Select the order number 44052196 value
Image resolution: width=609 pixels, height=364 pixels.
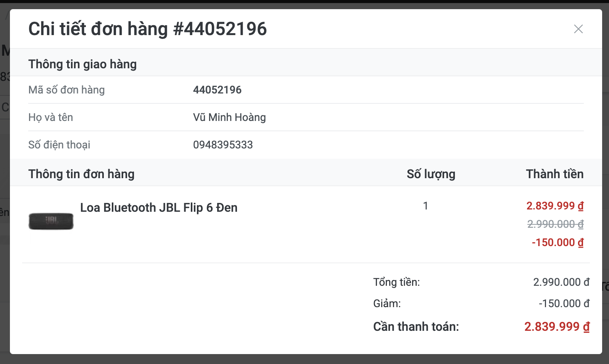coord(217,90)
